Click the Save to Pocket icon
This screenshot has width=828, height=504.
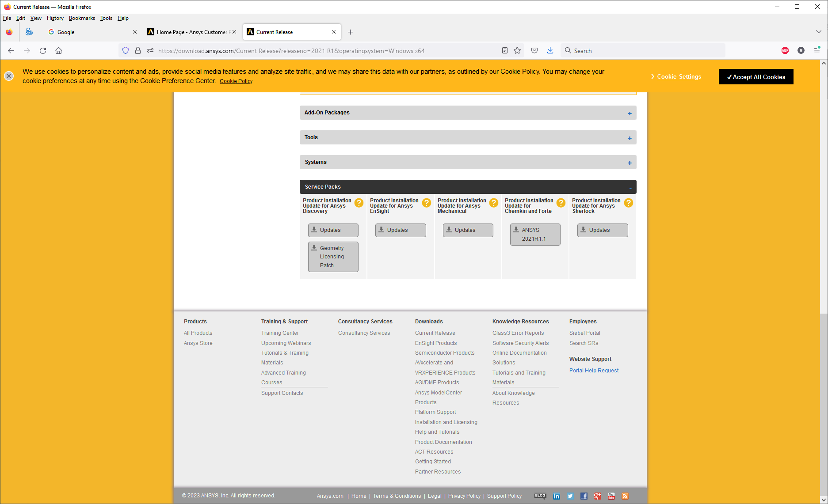(x=534, y=51)
